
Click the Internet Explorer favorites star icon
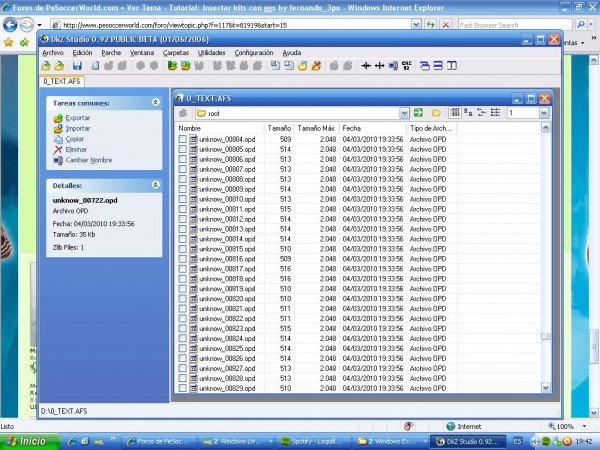click(8, 42)
